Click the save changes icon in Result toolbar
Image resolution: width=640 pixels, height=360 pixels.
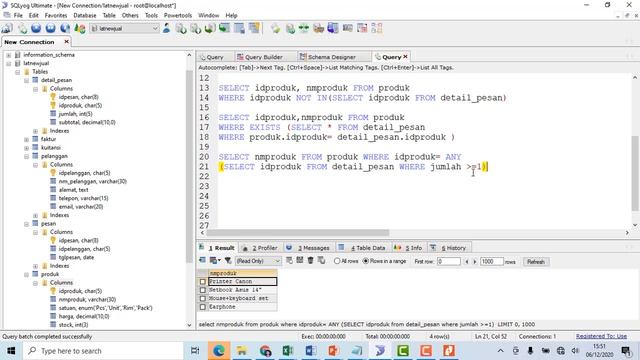[x=300, y=260]
